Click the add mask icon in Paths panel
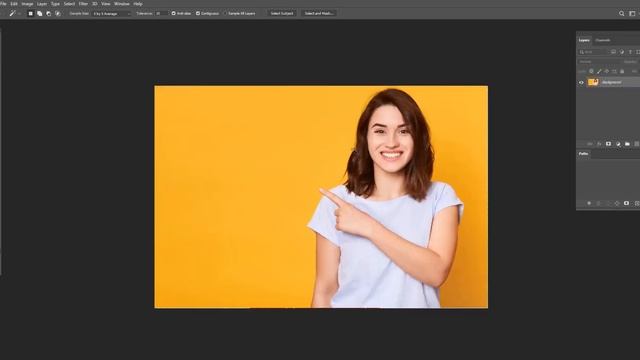This screenshot has width=640, height=360. pyautogui.click(x=627, y=203)
